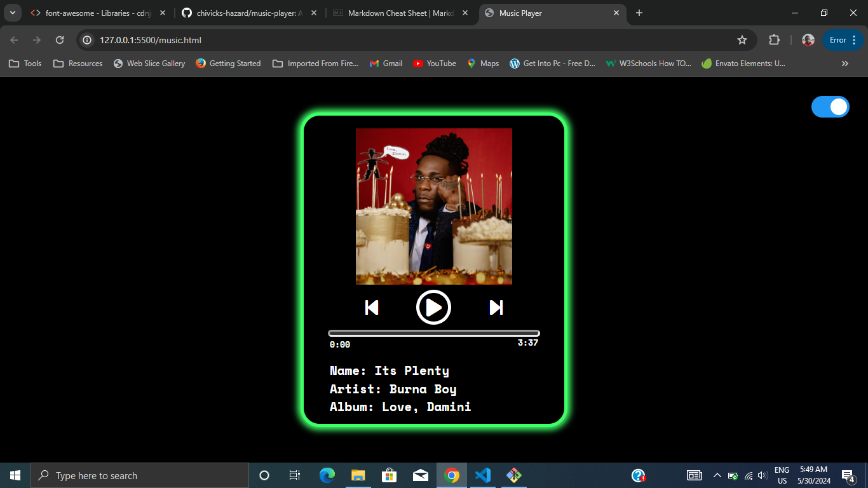Open the notification center icon
This screenshot has height=488, width=868.
[848, 475]
